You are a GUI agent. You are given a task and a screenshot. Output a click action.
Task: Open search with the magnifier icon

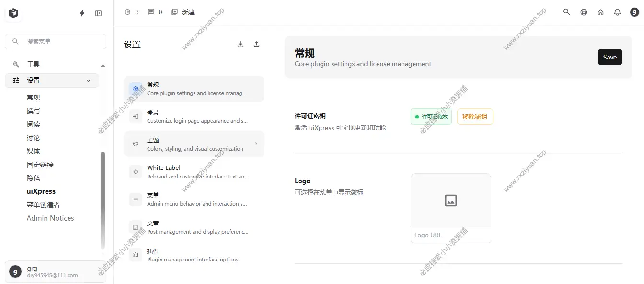[567, 12]
